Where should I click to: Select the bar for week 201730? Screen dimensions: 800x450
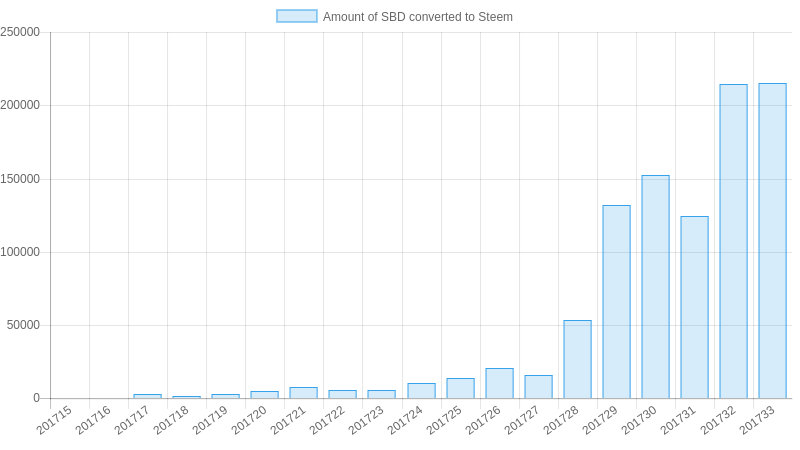click(656, 287)
